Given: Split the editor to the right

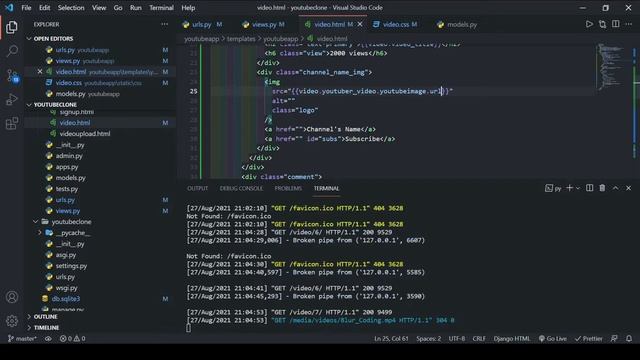Looking at the screenshot, I should point(616,24).
